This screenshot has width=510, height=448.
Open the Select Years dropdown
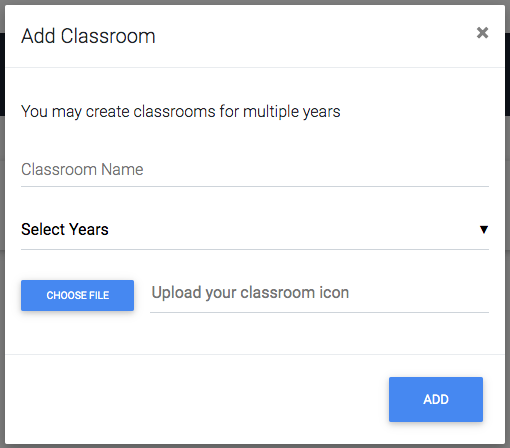point(255,230)
